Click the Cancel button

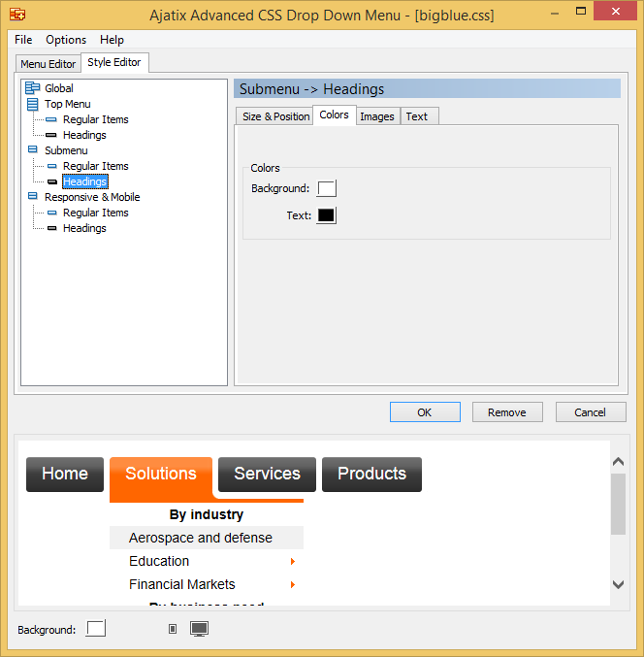(591, 412)
